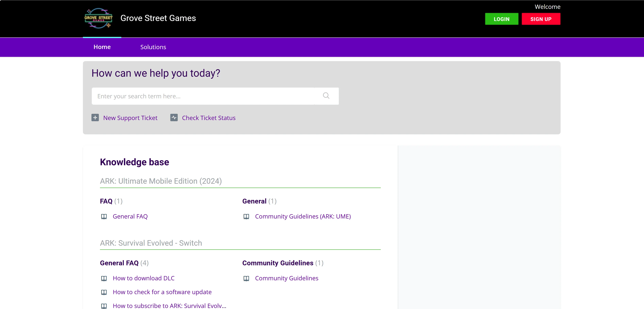
Task: Click the plus icon for New Support Ticket
Action: (95, 118)
